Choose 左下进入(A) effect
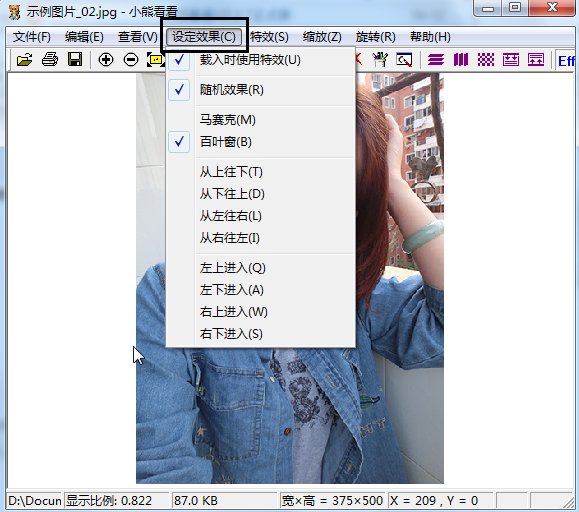579x512 pixels. pos(260,290)
